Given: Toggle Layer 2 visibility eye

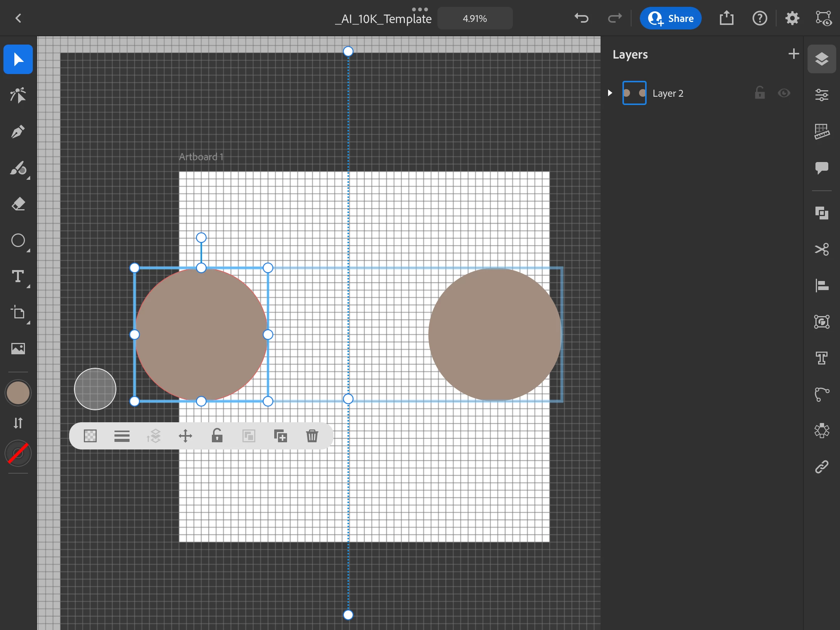Looking at the screenshot, I should pyautogui.click(x=784, y=93).
